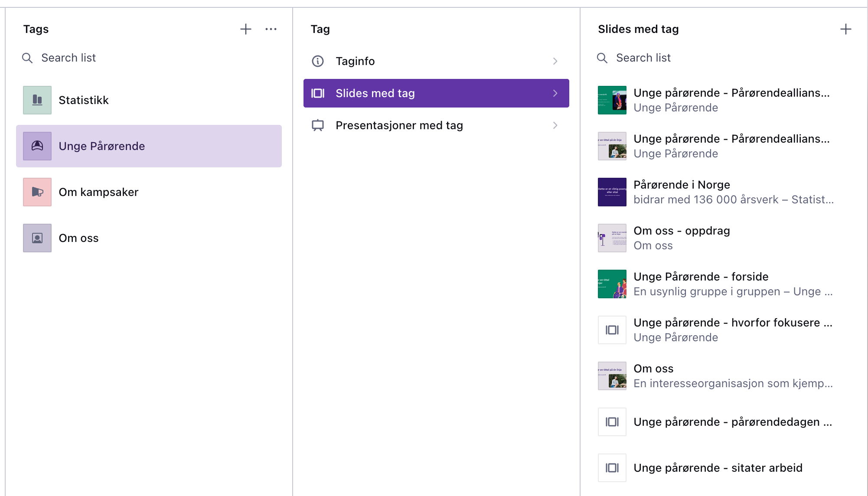Open Unge Pårørende - forside slide thumbnail
The width and height of the screenshot is (868, 496).
[x=612, y=284]
